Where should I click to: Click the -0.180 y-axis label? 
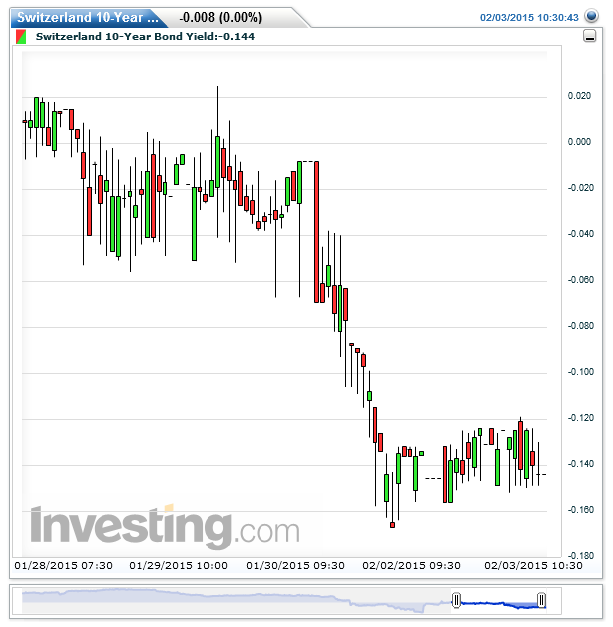[581, 555]
